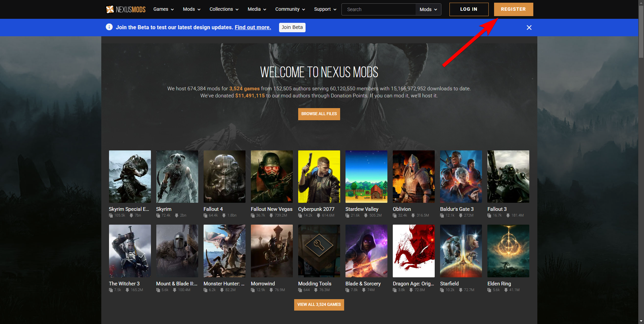Screen dimensions: 644x324
Task: Dismiss the beta banner with X
Action: click(529, 28)
